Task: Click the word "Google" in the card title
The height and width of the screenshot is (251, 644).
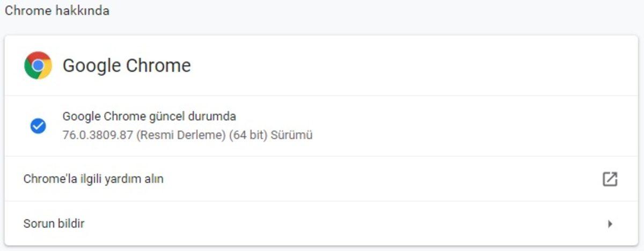Action: coord(91,66)
